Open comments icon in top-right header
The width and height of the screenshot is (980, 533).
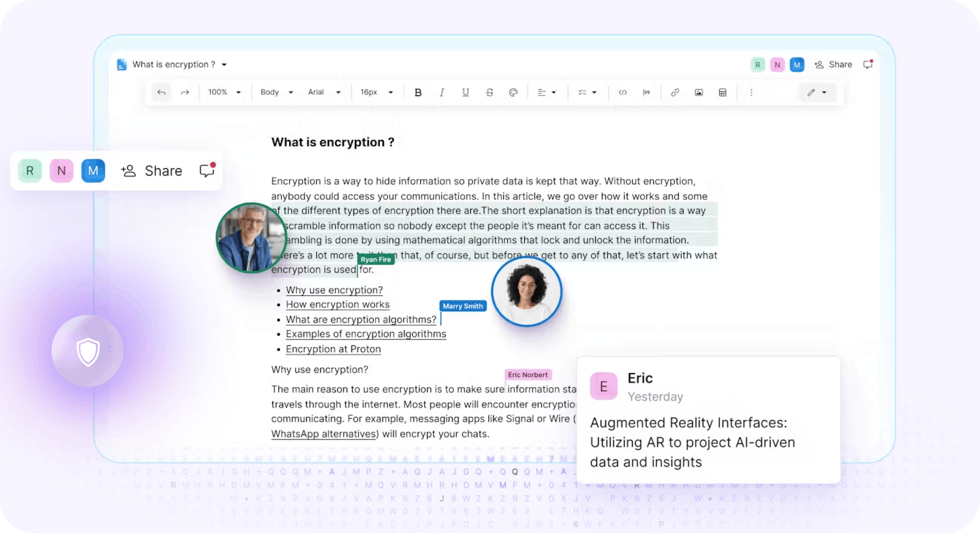868,64
